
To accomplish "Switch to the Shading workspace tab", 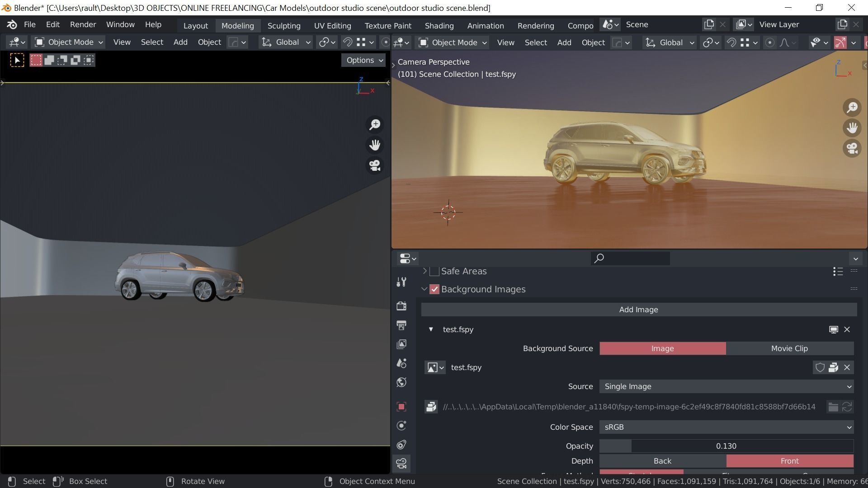I will (439, 26).
